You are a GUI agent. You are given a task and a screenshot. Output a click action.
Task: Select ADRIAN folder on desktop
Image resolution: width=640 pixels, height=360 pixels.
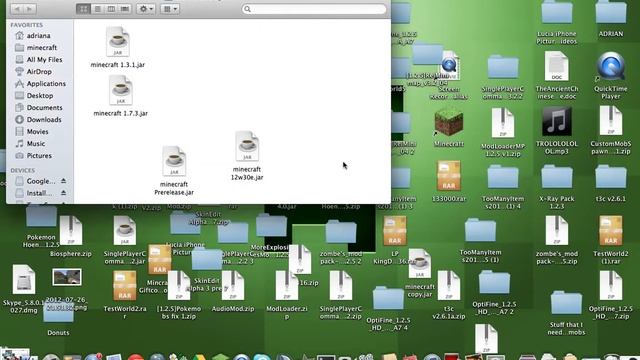611,13
